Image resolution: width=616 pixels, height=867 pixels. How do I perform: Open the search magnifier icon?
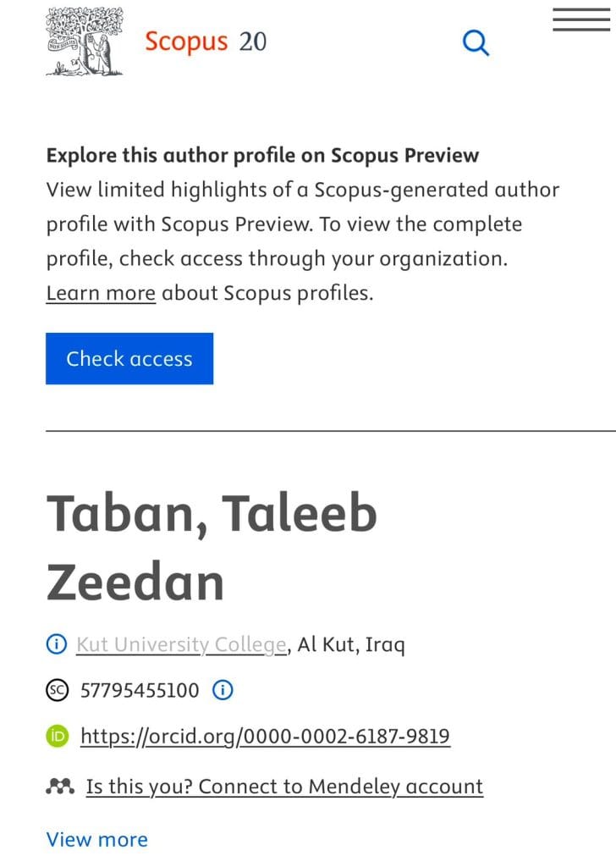[x=476, y=42]
